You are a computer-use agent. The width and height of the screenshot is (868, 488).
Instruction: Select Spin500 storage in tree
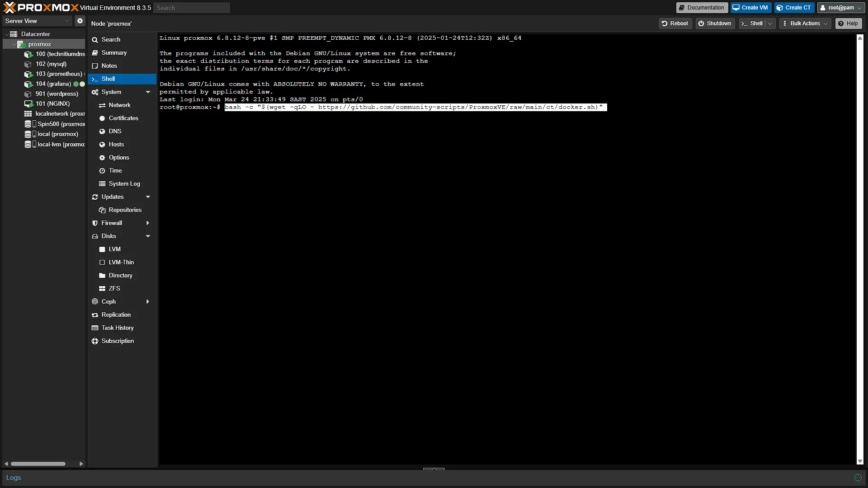pos(55,124)
